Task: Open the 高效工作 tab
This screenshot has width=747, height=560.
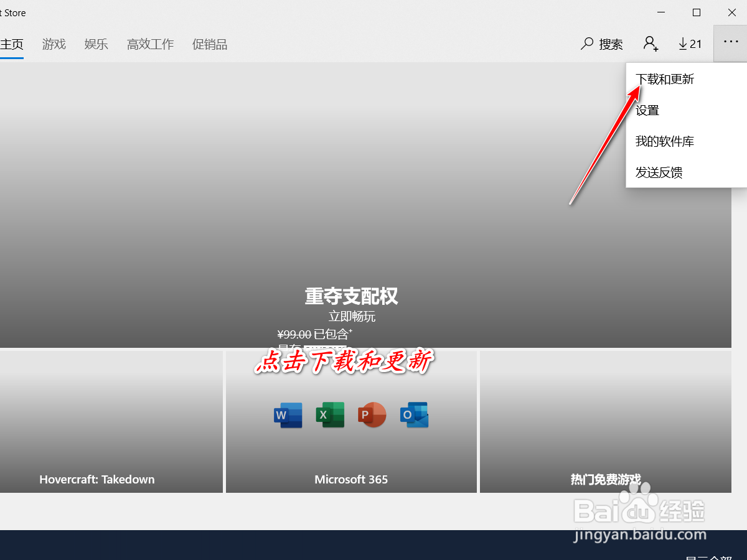Action: [x=149, y=44]
